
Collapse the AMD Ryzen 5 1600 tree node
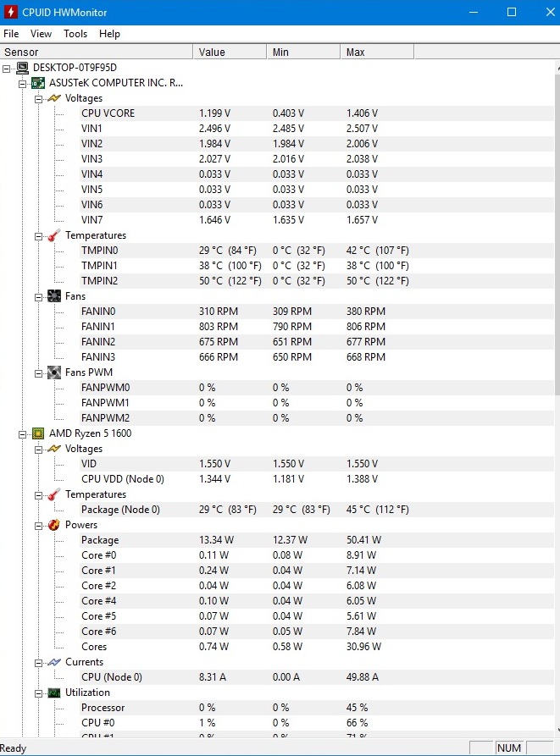pyautogui.click(x=23, y=433)
